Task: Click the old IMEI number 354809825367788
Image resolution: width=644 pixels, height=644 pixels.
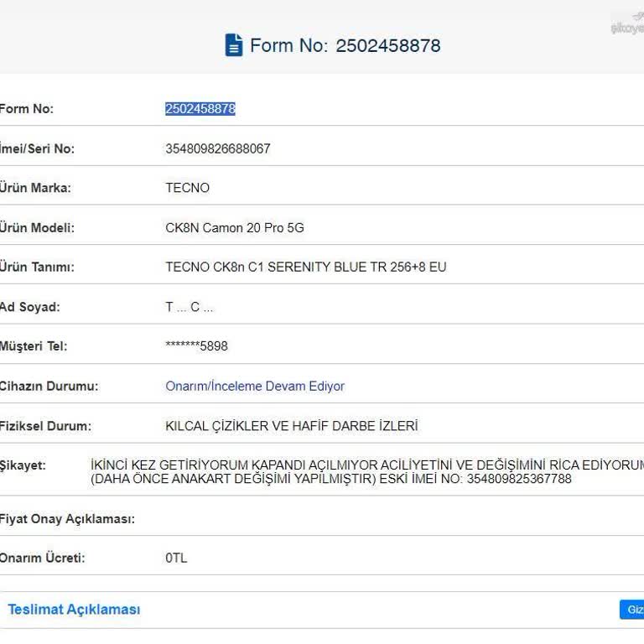Action: pos(518,480)
